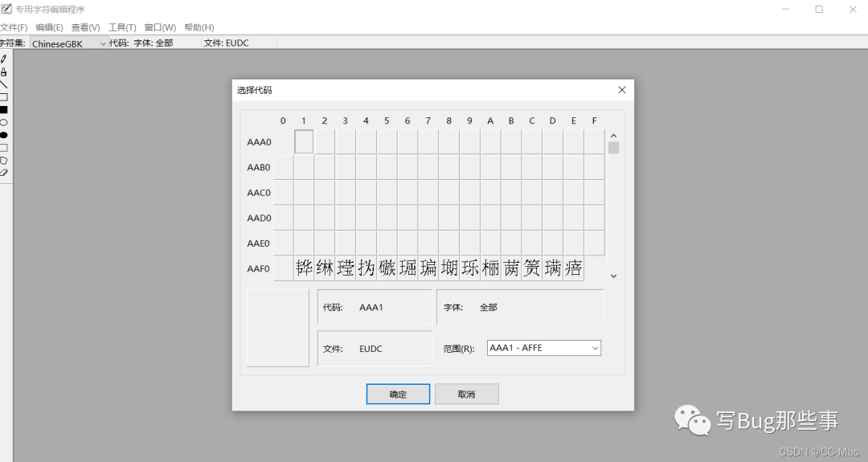This screenshot has width=868, height=462.
Task: Select the highlighted cell AAA0 column 1
Action: click(304, 141)
